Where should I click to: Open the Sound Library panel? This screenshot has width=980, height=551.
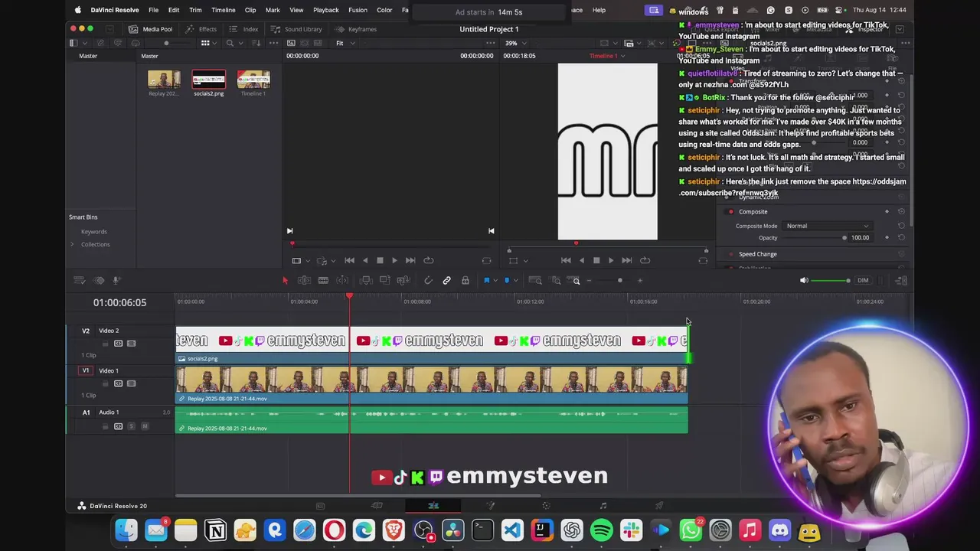click(296, 29)
